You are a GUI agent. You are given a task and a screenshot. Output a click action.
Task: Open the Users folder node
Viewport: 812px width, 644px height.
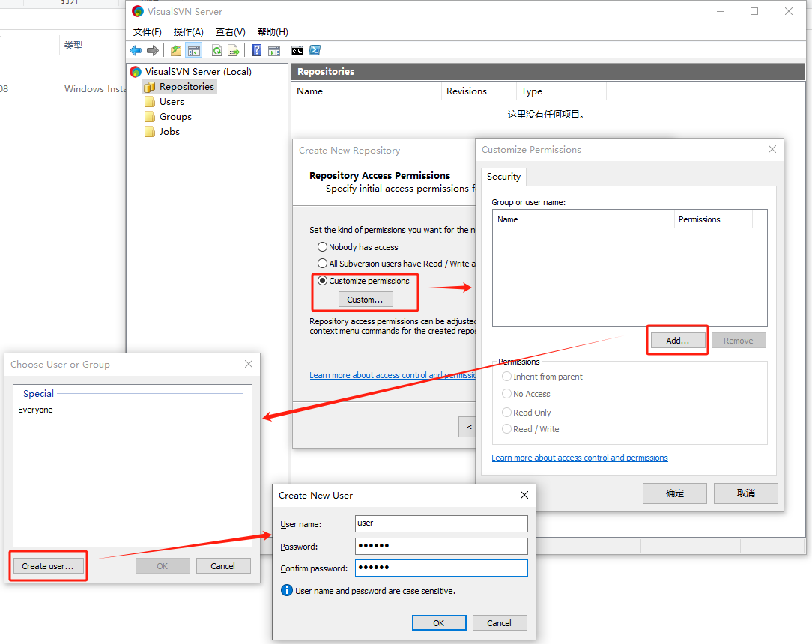tap(172, 101)
